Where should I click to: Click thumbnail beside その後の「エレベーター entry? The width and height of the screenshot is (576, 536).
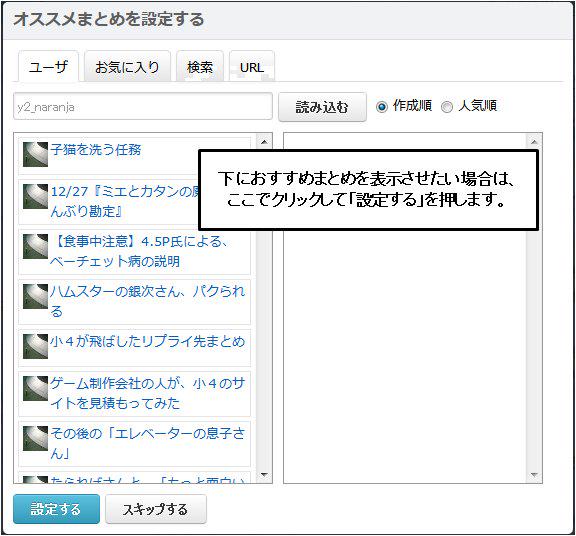coord(35,438)
